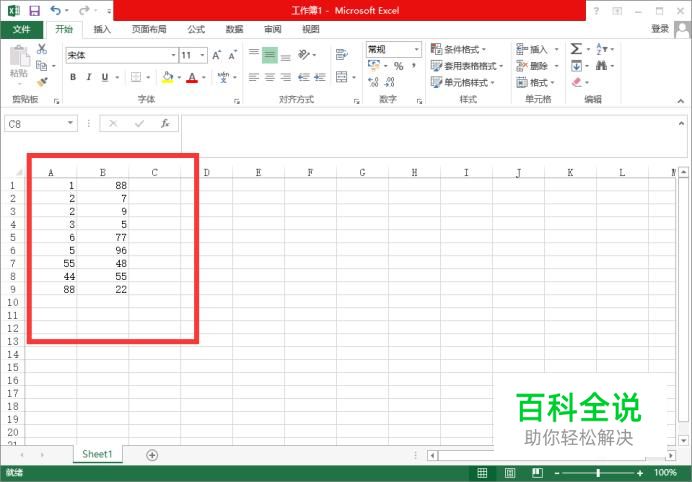Click the Merge and Center icon
Screen dimensions: 692x482
tap(342, 77)
